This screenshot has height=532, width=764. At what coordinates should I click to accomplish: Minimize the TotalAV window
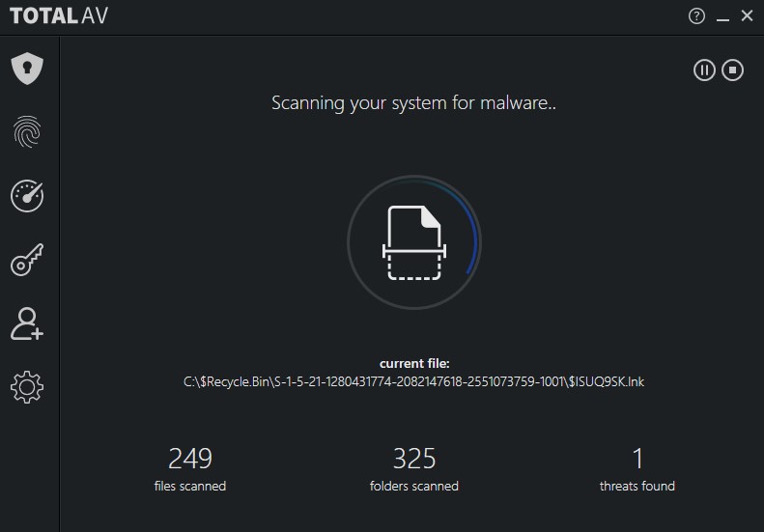click(722, 19)
